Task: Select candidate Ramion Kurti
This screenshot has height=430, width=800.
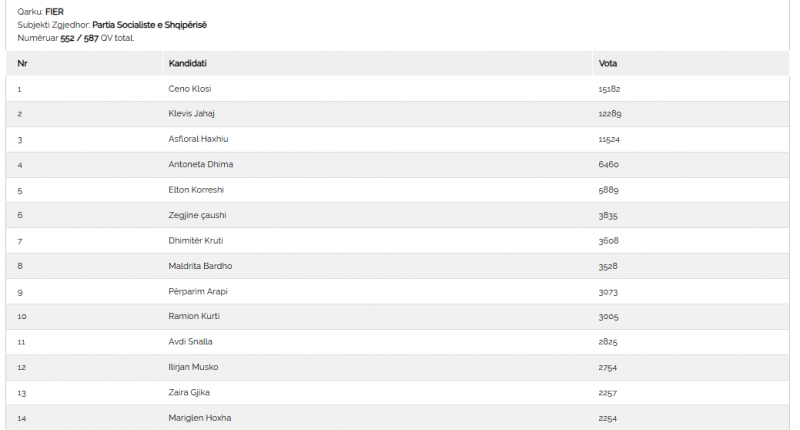Action: coord(194,316)
